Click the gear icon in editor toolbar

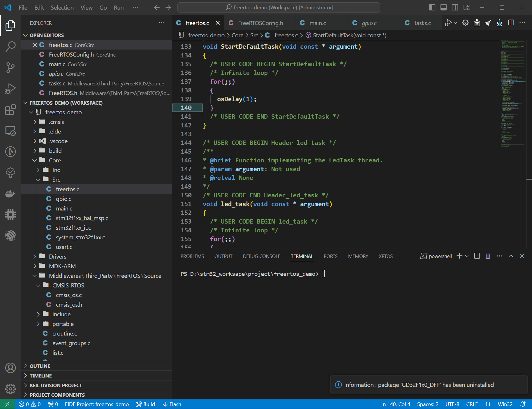465,23
